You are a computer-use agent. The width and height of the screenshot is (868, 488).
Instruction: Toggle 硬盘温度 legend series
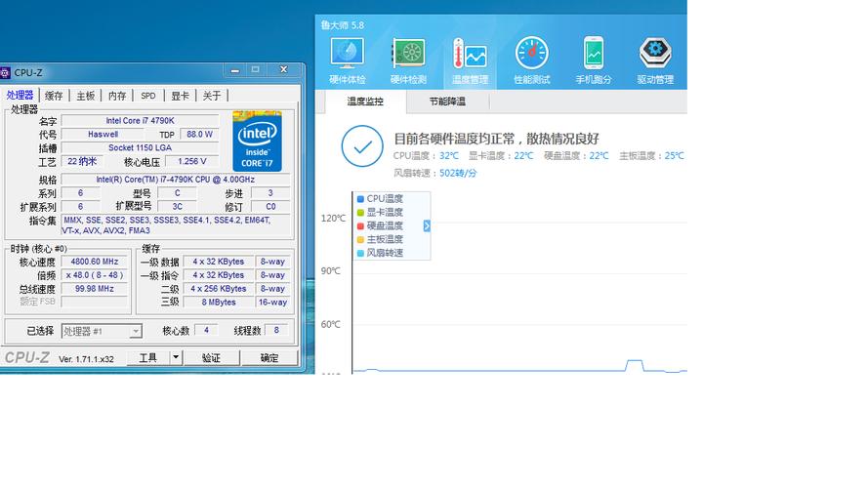tap(381, 225)
